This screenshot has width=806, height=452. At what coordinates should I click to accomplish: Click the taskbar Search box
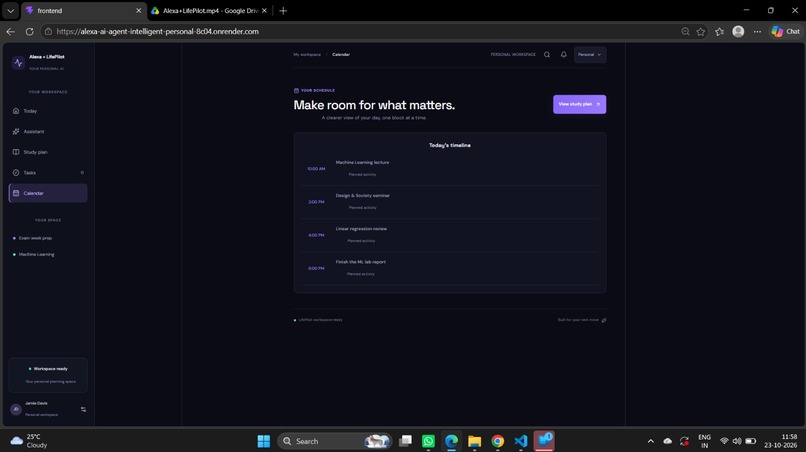click(x=335, y=441)
